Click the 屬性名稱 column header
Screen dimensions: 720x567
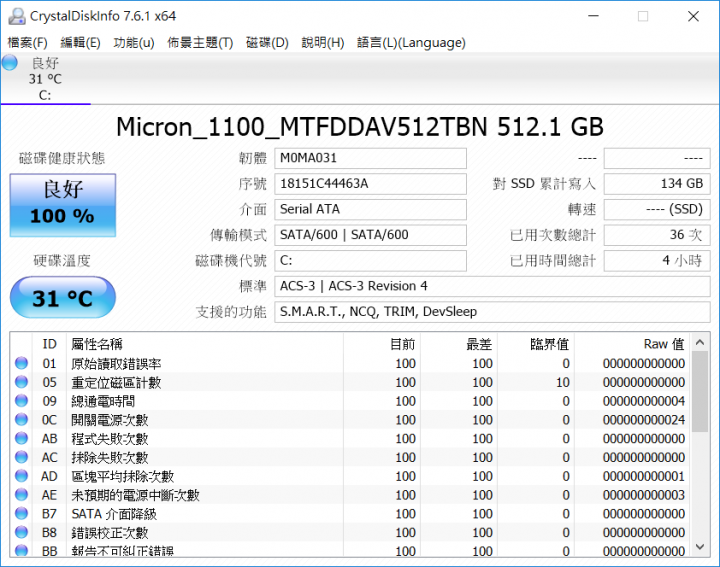205,344
